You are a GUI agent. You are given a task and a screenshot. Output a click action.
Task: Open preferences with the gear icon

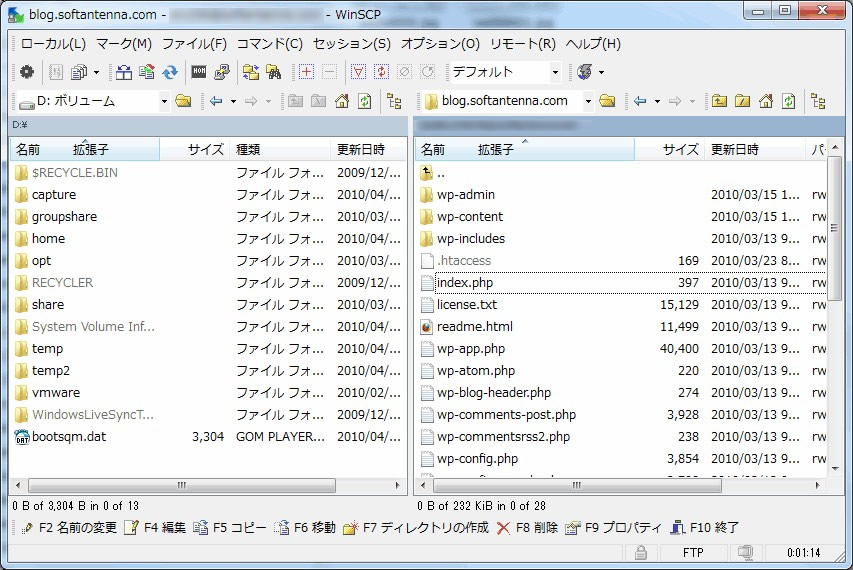pyautogui.click(x=27, y=72)
